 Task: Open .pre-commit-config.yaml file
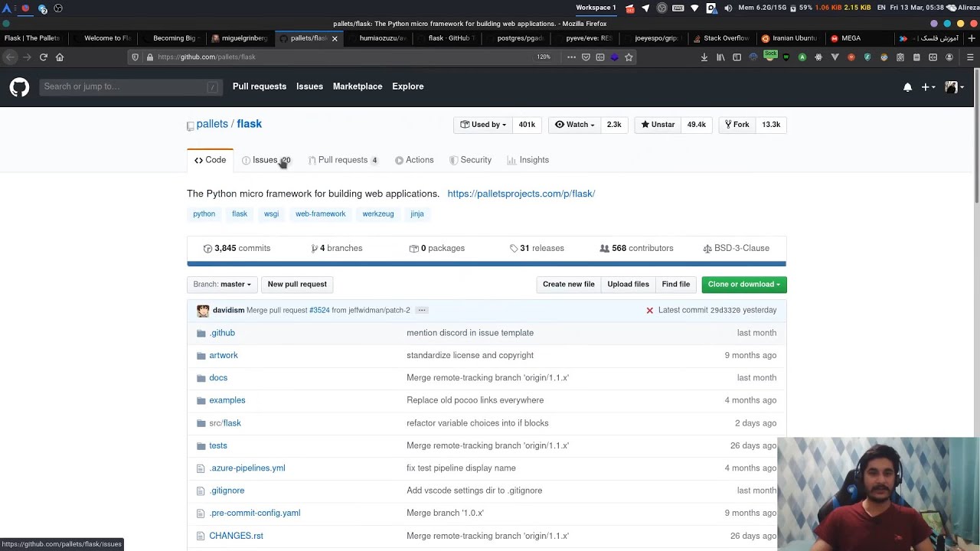tap(255, 513)
